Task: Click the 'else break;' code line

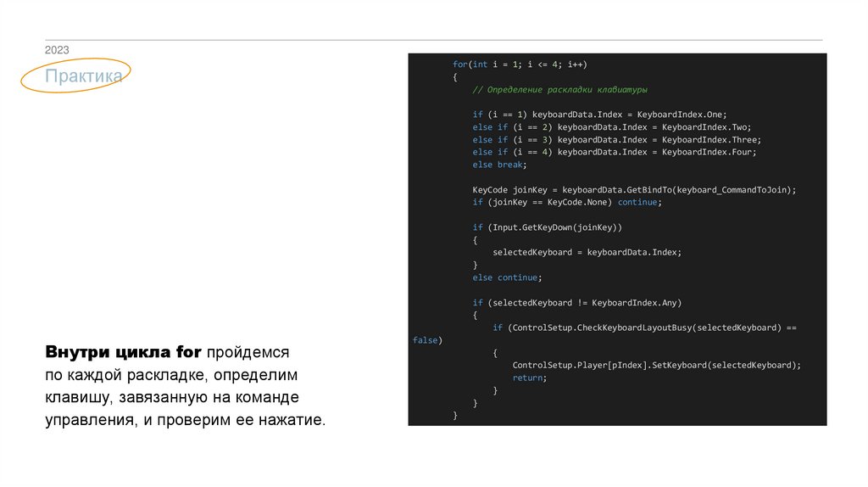Action: (x=499, y=165)
